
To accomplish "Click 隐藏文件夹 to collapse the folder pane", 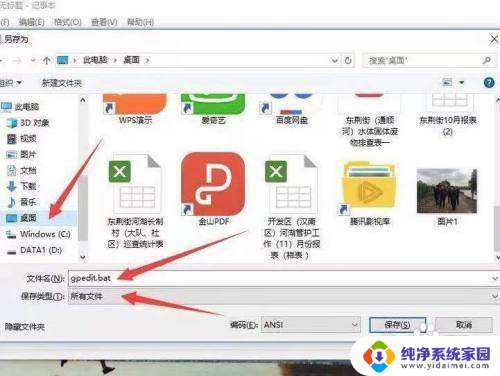I will [x=25, y=327].
